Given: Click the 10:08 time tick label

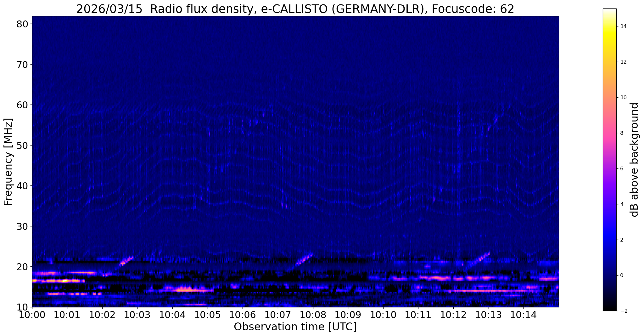Looking at the screenshot, I should coord(313,314).
